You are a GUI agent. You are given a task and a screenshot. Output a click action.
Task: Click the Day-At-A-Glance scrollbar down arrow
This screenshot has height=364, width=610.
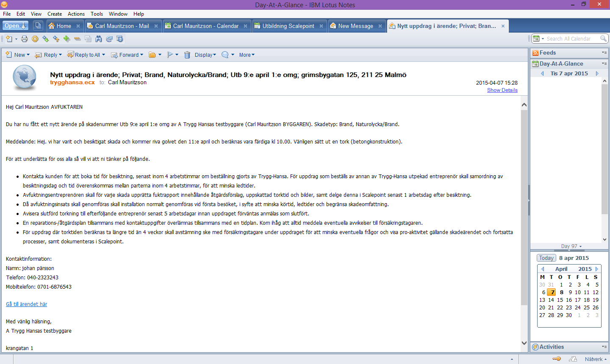[x=604, y=240]
